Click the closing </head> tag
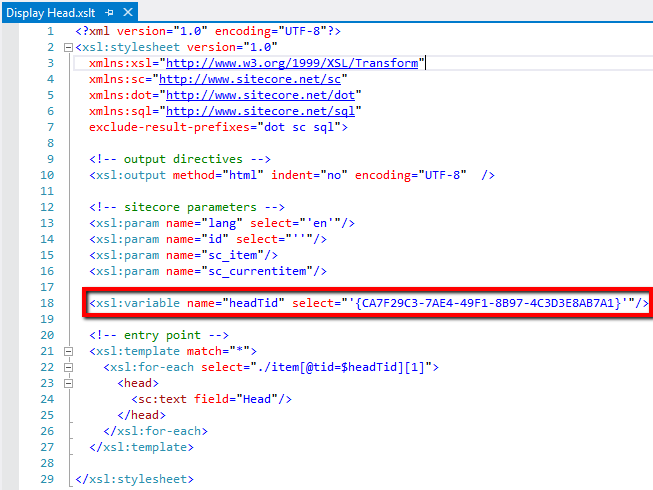The width and height of the screenshot is (653, 490). click(x=141, y=415)
